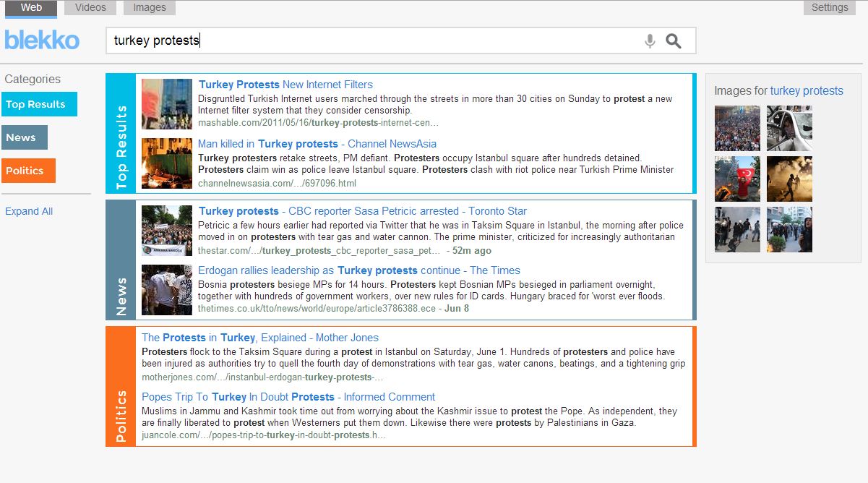Click the turkey protests link in Images heading
This screenshot has height=483, width=868.
click(807, 91)
